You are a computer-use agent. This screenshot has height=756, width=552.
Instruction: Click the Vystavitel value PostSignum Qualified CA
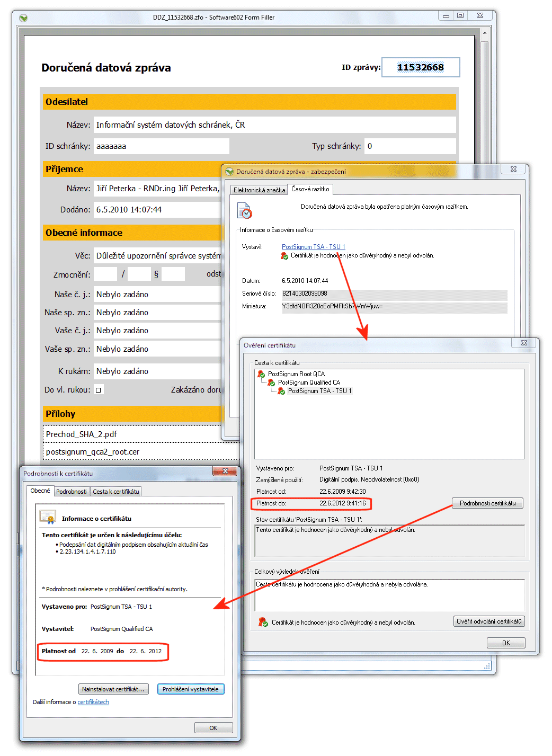point(122,629)
